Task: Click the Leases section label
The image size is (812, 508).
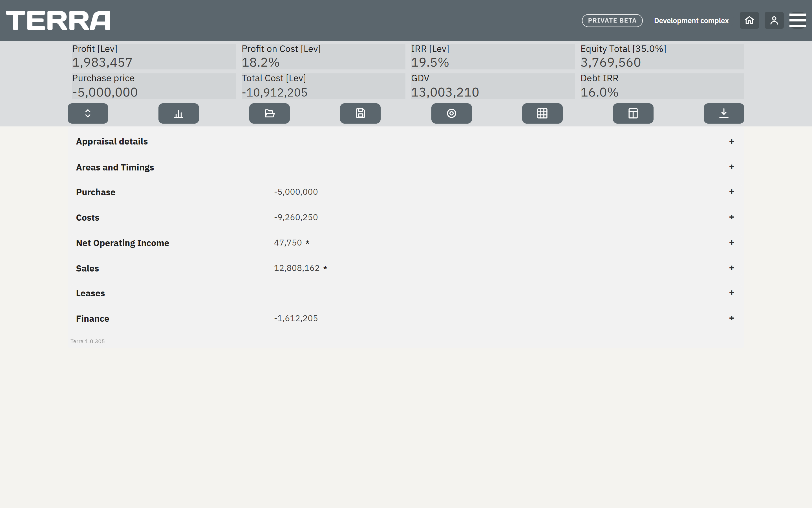Action: pos(90,293)
